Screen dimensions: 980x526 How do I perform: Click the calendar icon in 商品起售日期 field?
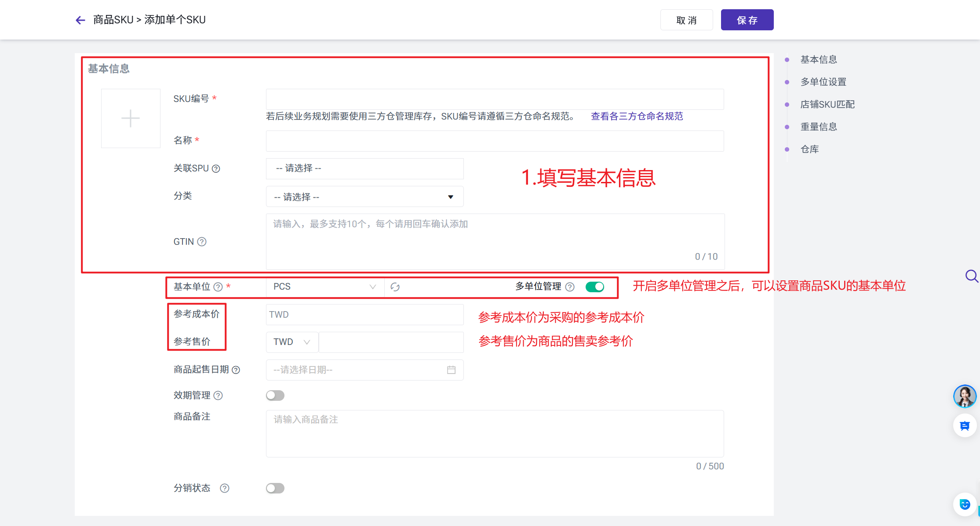[451, 370]
